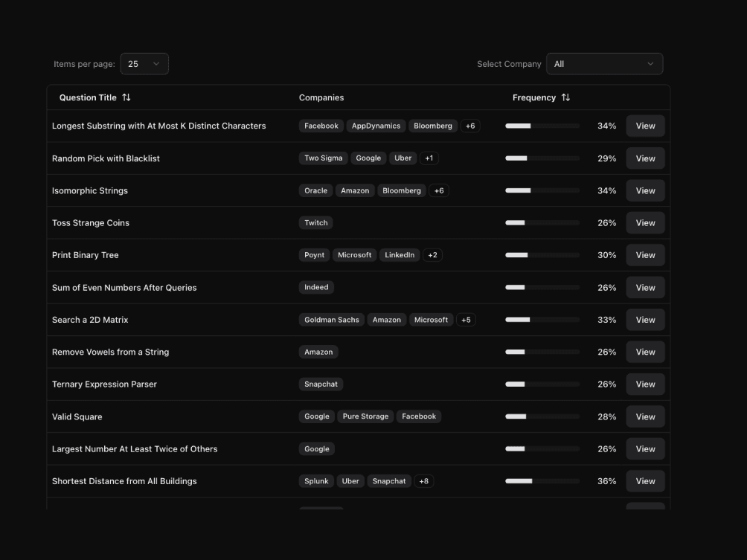Select the Indeed company badge
The height and width of the screenshot is (560, 747).
(316, 287)
